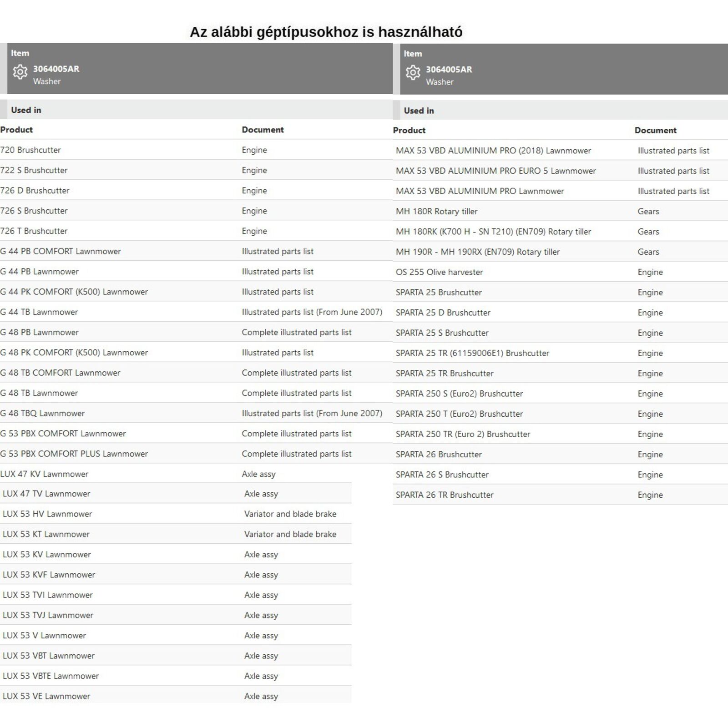The image size is (728, 728).
Task: Open the 720 Brushcutter product link
Action: tap(30, 150)
